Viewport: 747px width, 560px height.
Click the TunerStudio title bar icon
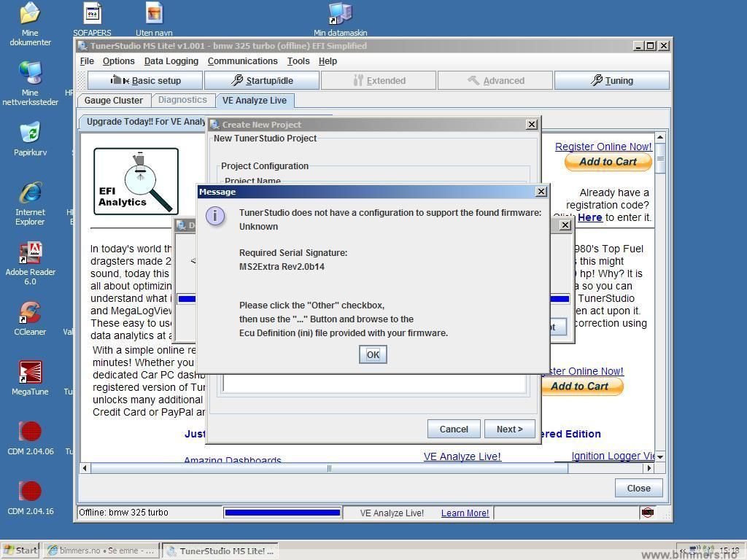82,46
